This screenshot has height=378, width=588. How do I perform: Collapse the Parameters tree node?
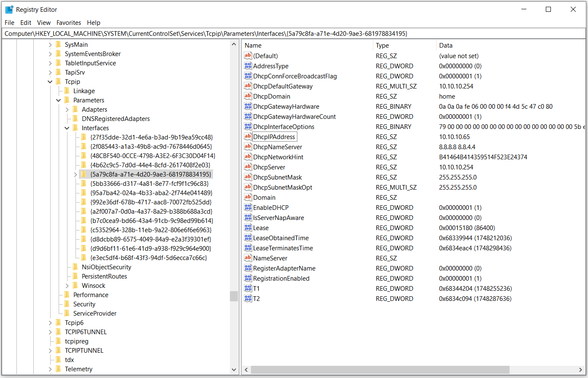(x=59, y=100)
